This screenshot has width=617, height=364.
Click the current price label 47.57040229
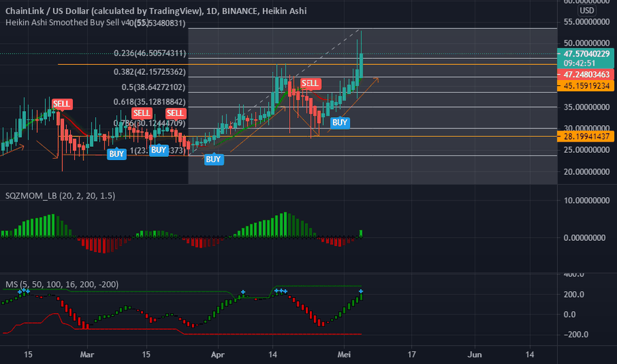coord(586,54)
